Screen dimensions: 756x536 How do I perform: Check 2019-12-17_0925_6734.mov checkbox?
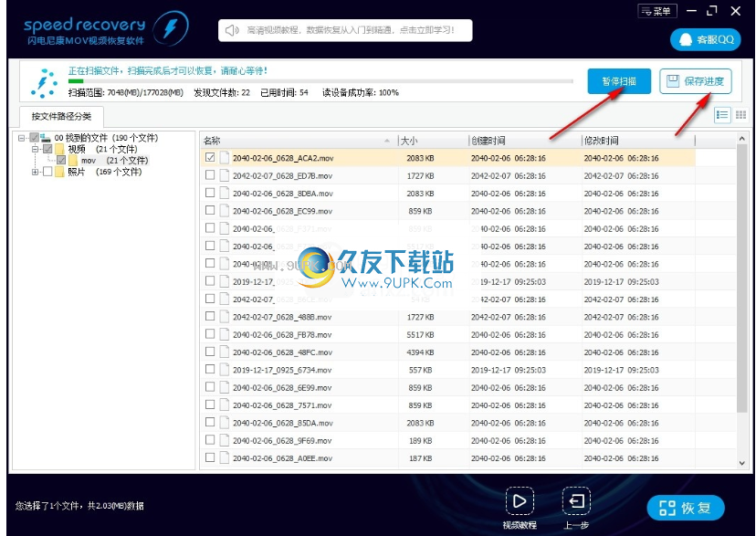point(210,370)
